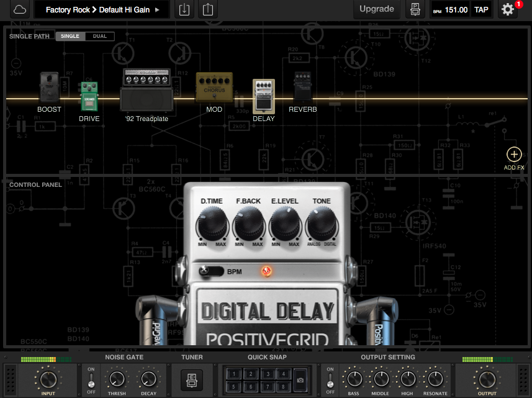Open the Tuner icon
The width and height of the screenshot is (532, 398).
(193, 379)
